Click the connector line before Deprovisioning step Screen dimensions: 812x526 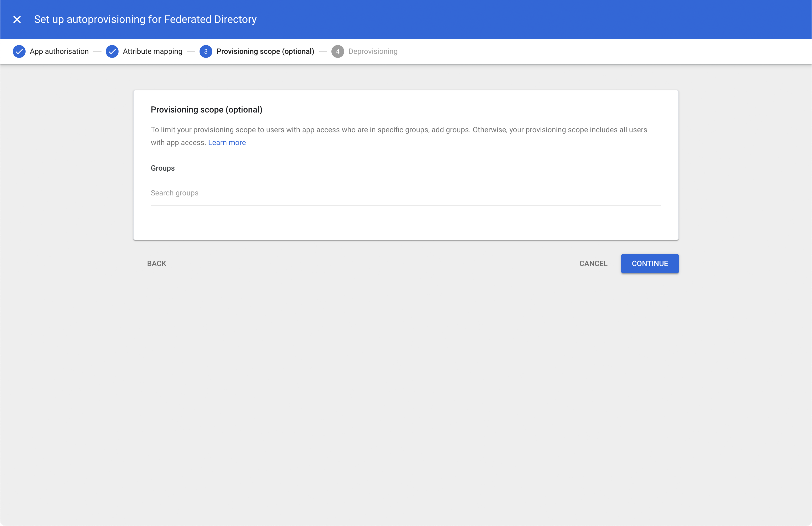coord(323,51)
